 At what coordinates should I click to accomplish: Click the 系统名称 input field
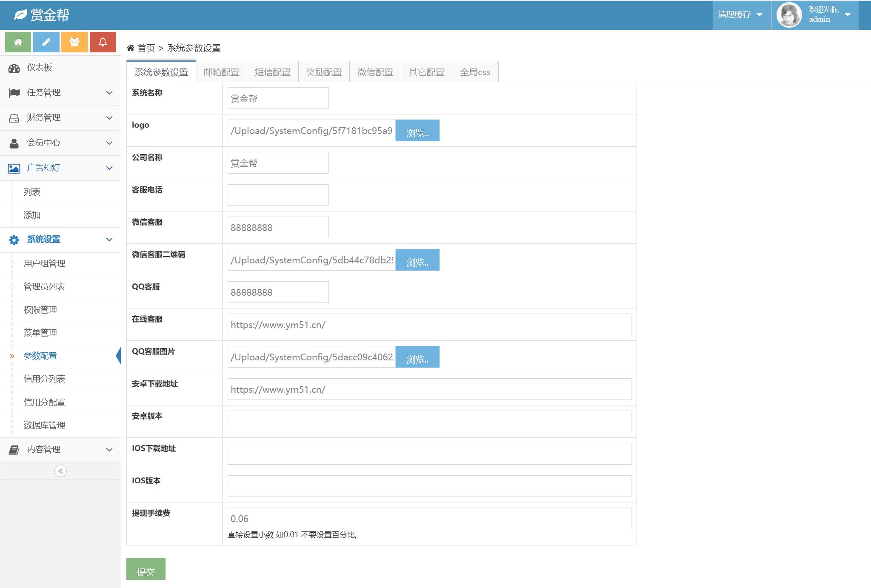click(x=278, y=98)
